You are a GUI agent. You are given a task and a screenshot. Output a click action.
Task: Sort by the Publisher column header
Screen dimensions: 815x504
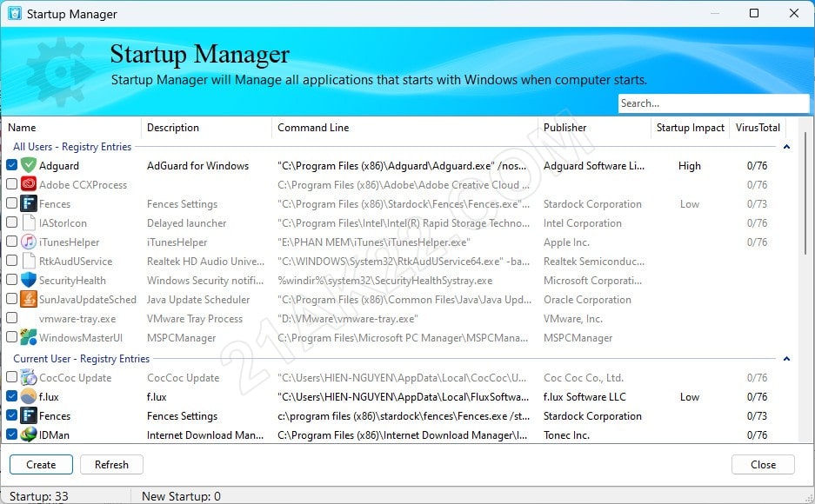(x=594, y=128)
